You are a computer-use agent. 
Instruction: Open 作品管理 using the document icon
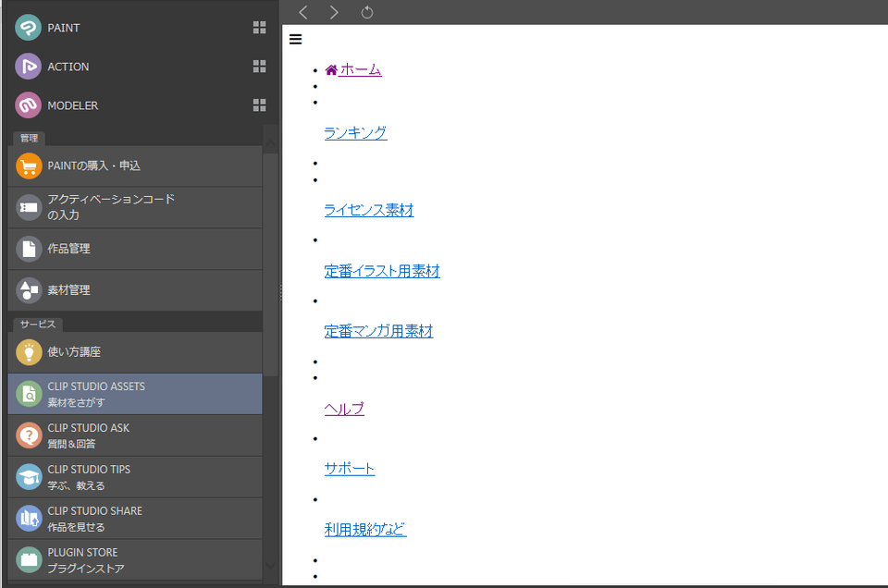click(29, 248)
